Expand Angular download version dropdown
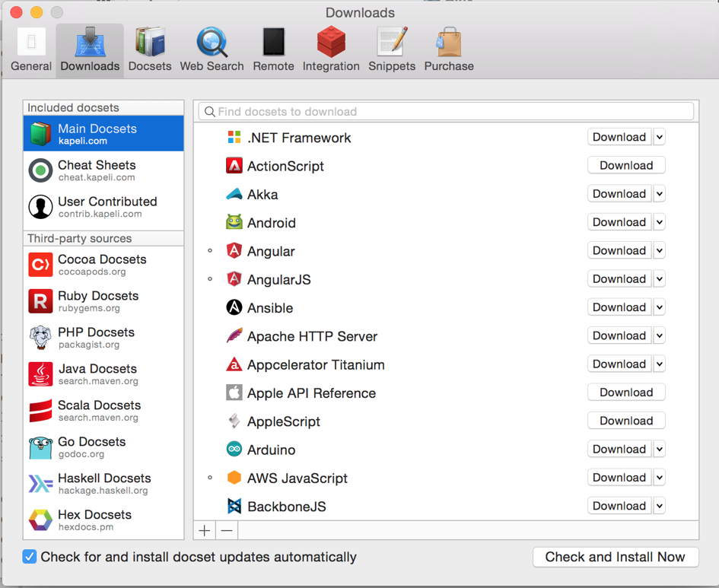Screen dimensions: 719x588 click(660, 251)
